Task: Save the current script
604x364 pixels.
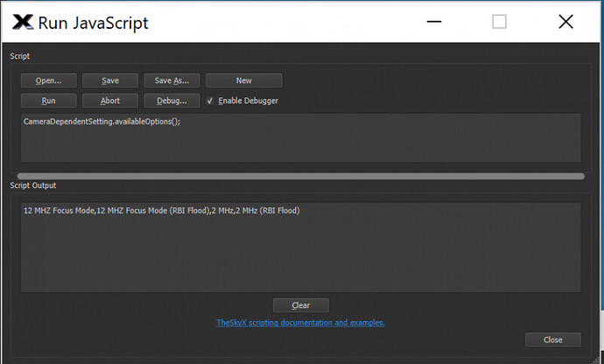Action: click(x=110, y=80)
